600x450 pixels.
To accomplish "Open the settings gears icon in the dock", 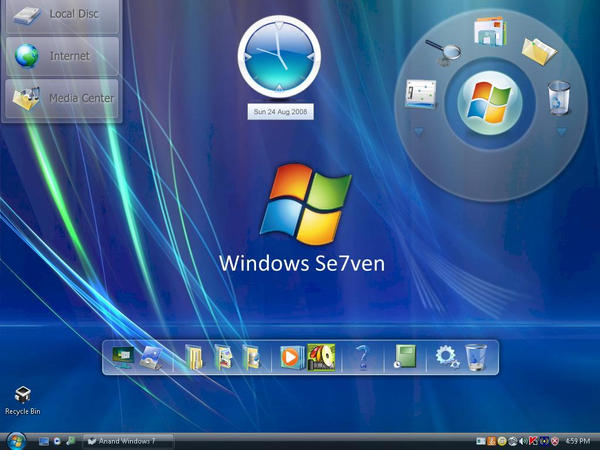I will click(447, 357).
